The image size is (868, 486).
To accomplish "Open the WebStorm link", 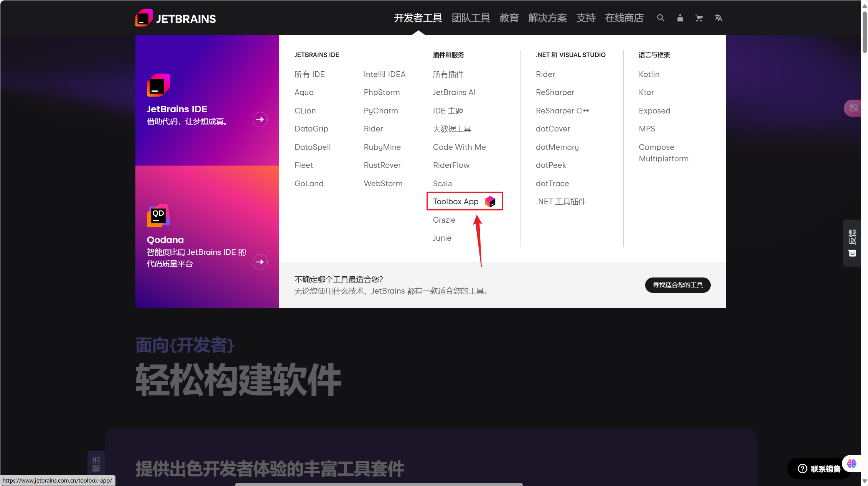I will point(383,184).
